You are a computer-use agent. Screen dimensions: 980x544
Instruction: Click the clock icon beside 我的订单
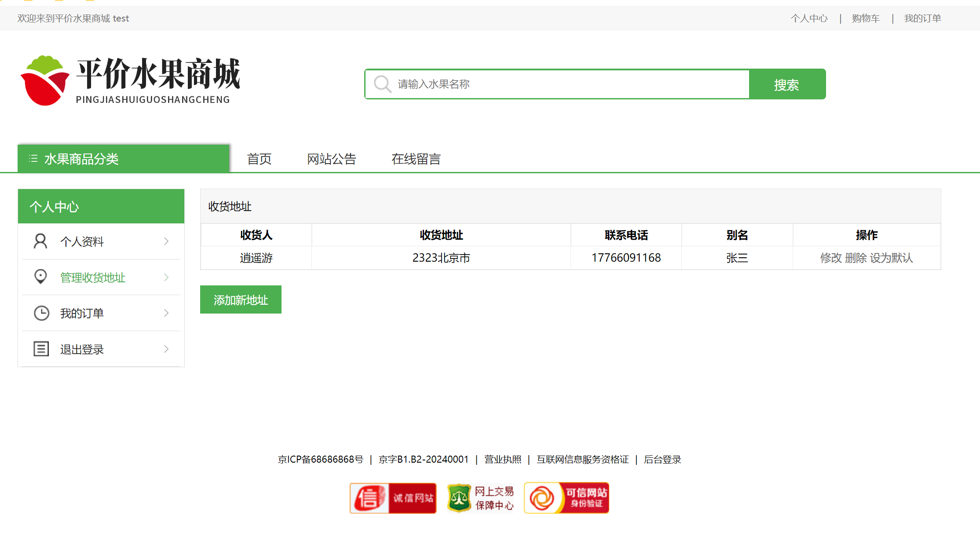pos(41,313)
